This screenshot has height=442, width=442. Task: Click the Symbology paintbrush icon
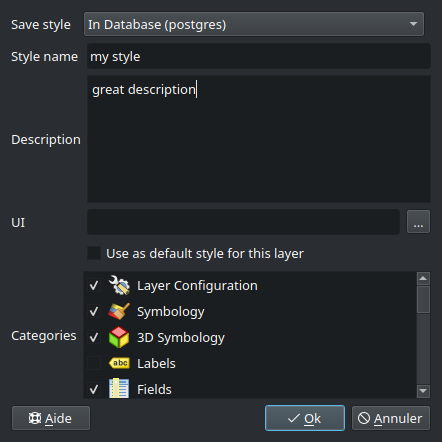(119, 311)
